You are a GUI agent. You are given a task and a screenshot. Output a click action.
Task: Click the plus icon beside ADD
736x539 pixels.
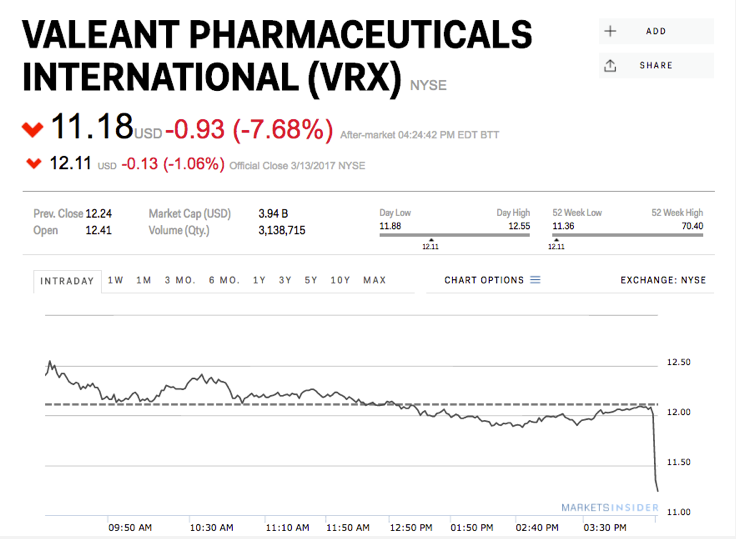pos(610,31)
